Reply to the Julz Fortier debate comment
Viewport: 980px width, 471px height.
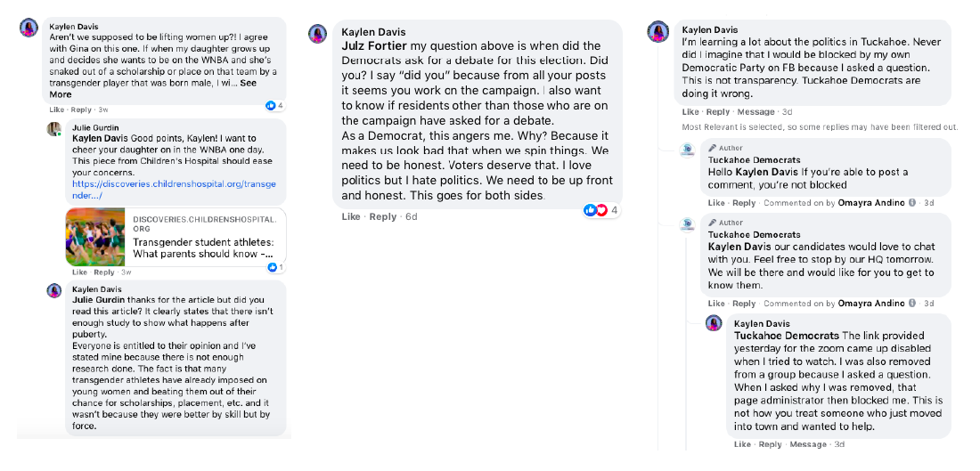point(383,216)
